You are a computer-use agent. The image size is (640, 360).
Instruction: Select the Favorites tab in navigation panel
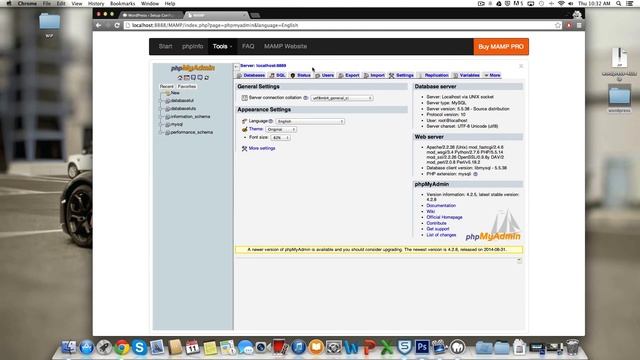187,87
